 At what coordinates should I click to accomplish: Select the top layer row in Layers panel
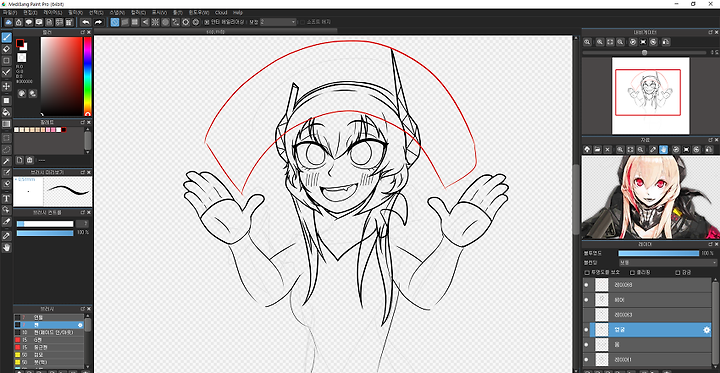(647, 285)
